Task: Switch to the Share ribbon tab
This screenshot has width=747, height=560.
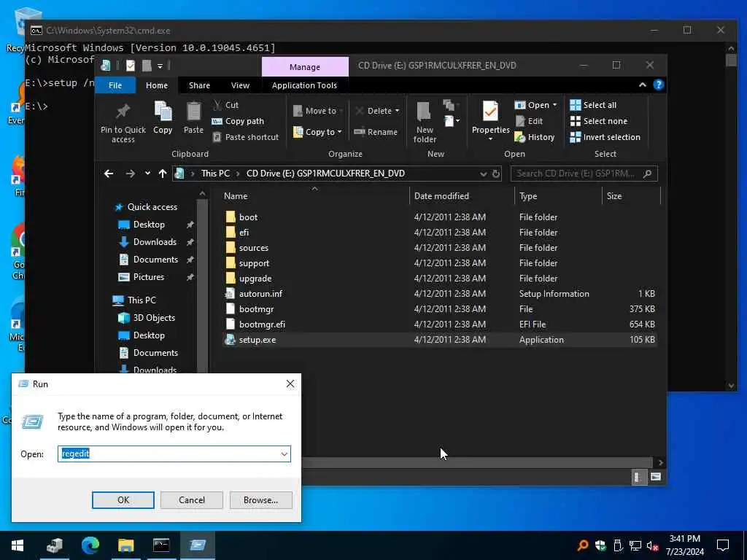Action: [199, 85]
